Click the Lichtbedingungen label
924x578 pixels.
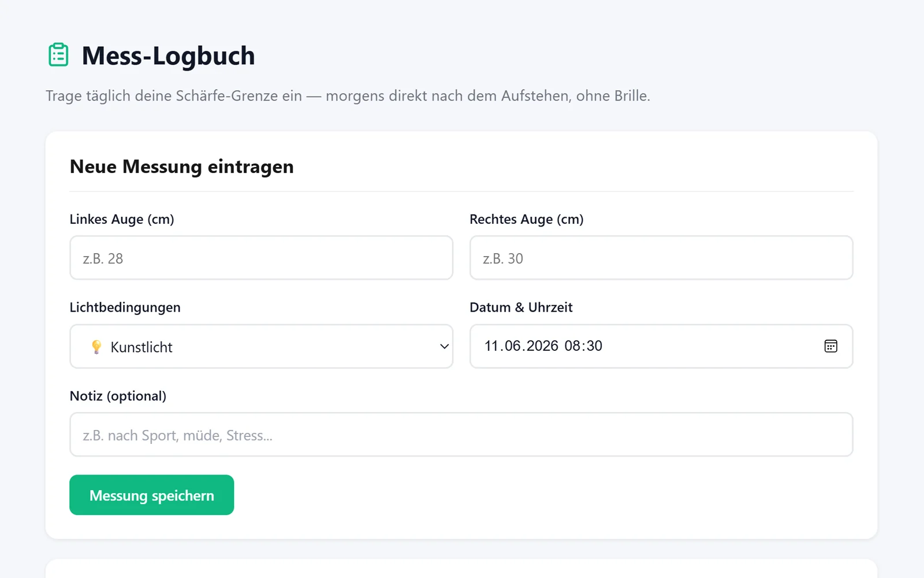click(x=125, y=307)
